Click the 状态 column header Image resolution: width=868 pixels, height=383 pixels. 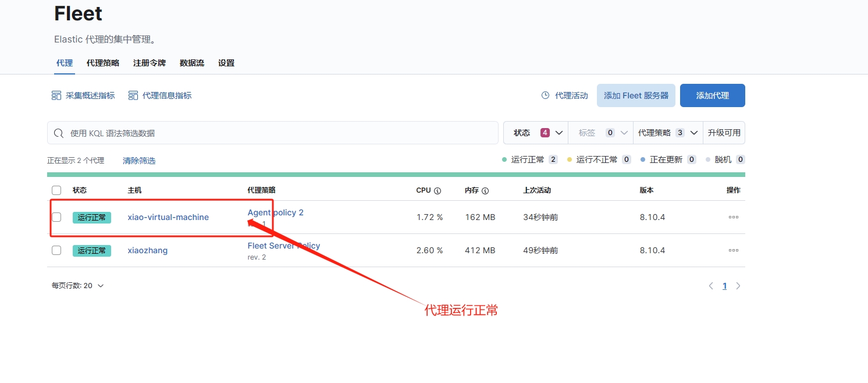tap(80, 190)
